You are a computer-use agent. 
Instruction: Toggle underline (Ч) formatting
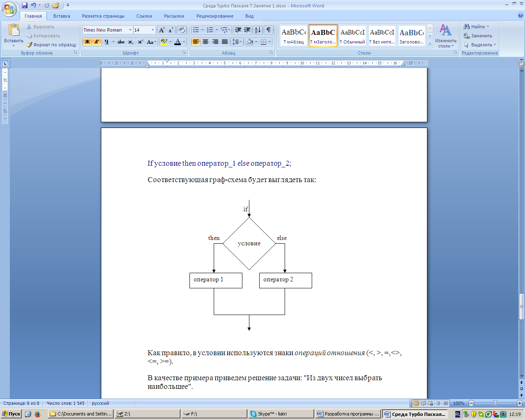(x=106, y=42)
